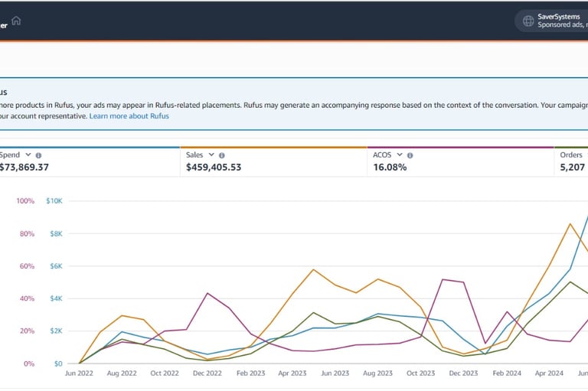Click the $10K y-axis label
588x391 pixels.
[x=56, y=201]
